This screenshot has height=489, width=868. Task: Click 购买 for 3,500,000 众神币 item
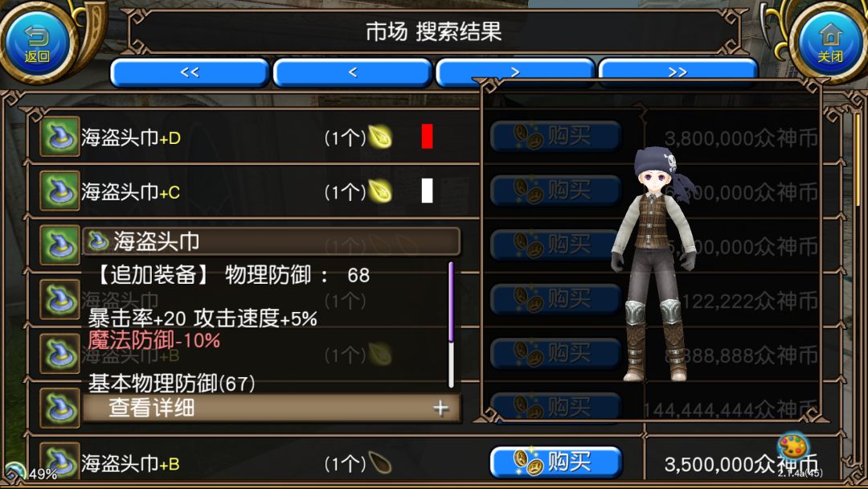click(x=556, y=462)
